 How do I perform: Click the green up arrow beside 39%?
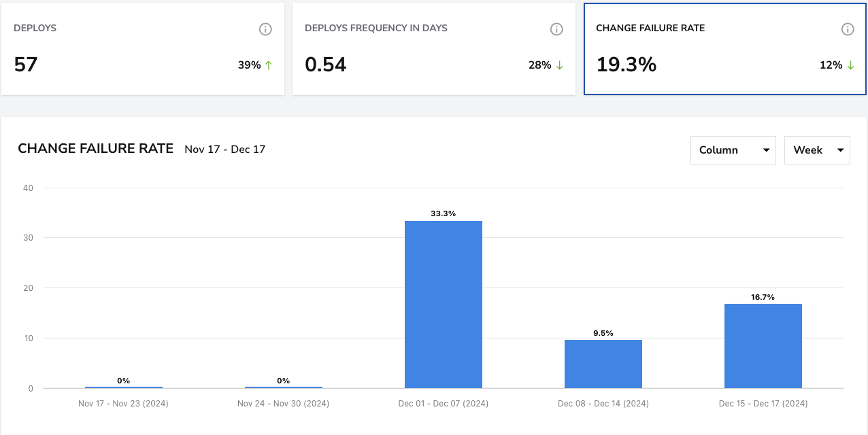point(269,65)
